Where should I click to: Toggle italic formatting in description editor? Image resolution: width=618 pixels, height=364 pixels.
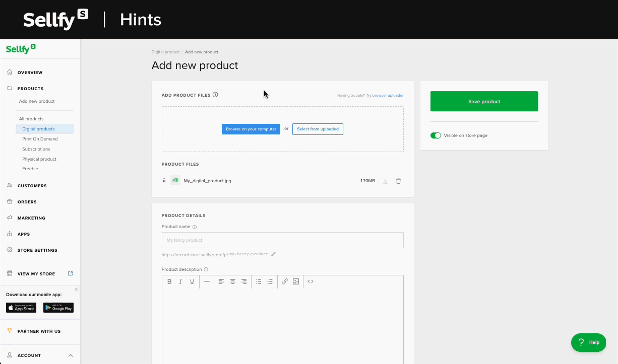coord(180,281)
